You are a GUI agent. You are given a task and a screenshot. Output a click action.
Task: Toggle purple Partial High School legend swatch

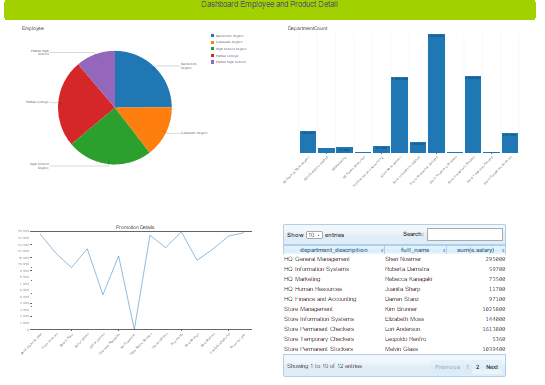click(212, 62)
